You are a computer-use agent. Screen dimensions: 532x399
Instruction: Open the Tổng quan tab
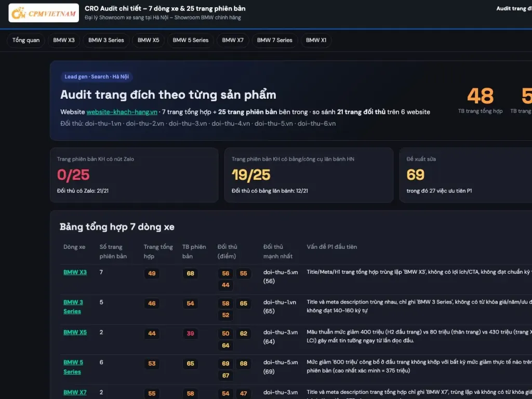[x=26, y=40]
